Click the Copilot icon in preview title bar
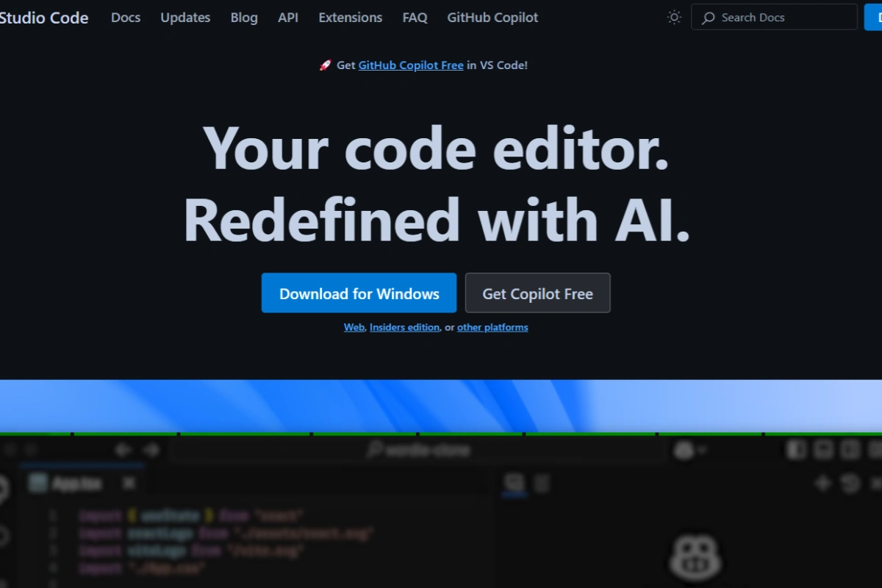 point(684,450)
